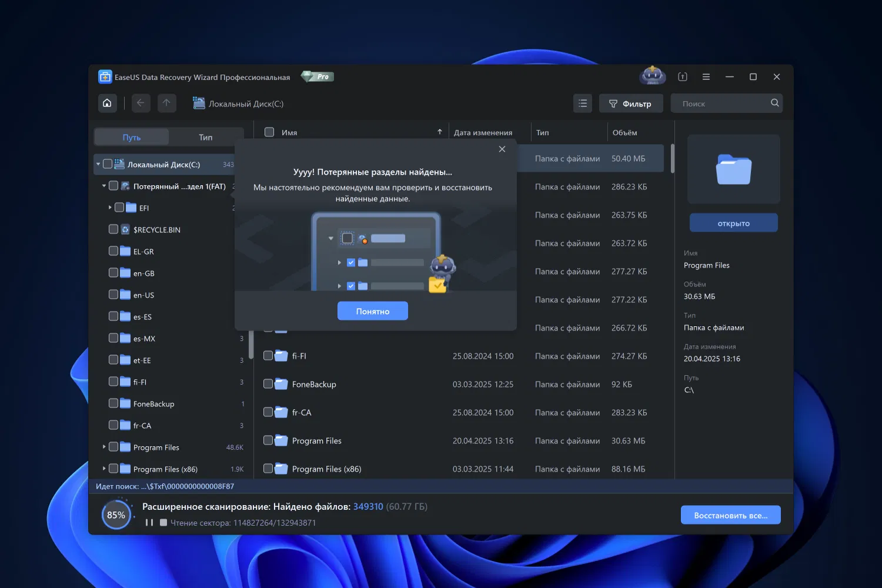Collapse the Локальный Диск(C:) tree node
Viewport: 882px width, 588px height.
click(x=98, y=164)
